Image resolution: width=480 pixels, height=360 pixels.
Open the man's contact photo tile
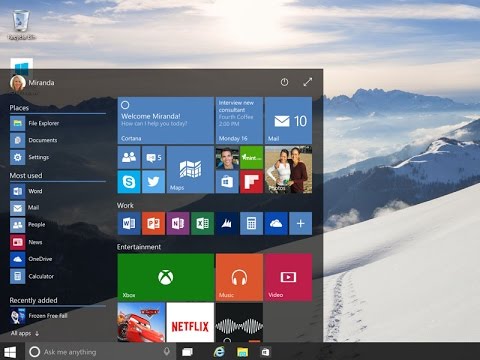coord(227,157)
